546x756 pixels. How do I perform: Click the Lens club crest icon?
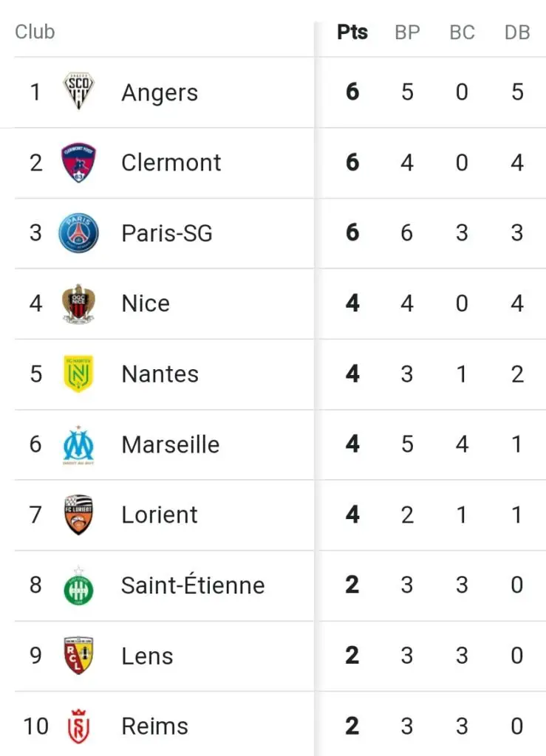pos(78,656)
